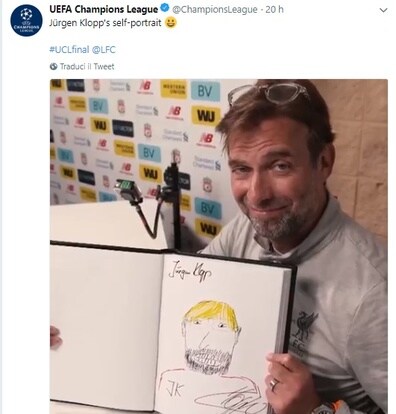The width and height of the screenshot is (396, 414).
Task: Click the Jürgen Klopp's self-portrait tweet text
Action: [x=105, y=23]
